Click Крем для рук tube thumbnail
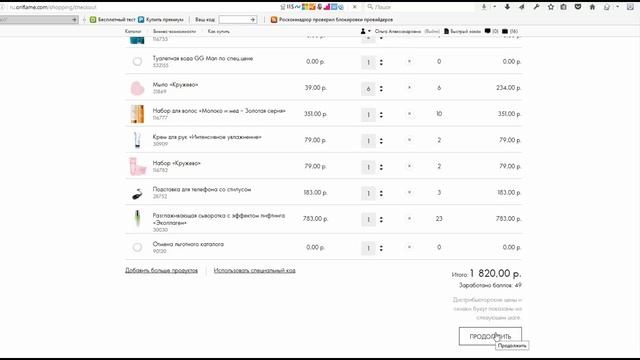Screen dimensions: 640x360 (137, 140)
